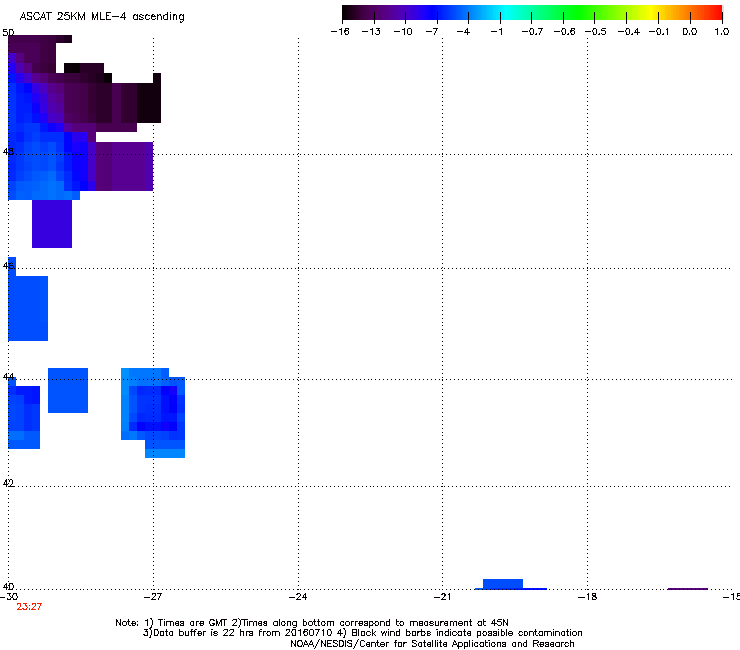Click the -0.4 color bar label

tap(629, 32)
